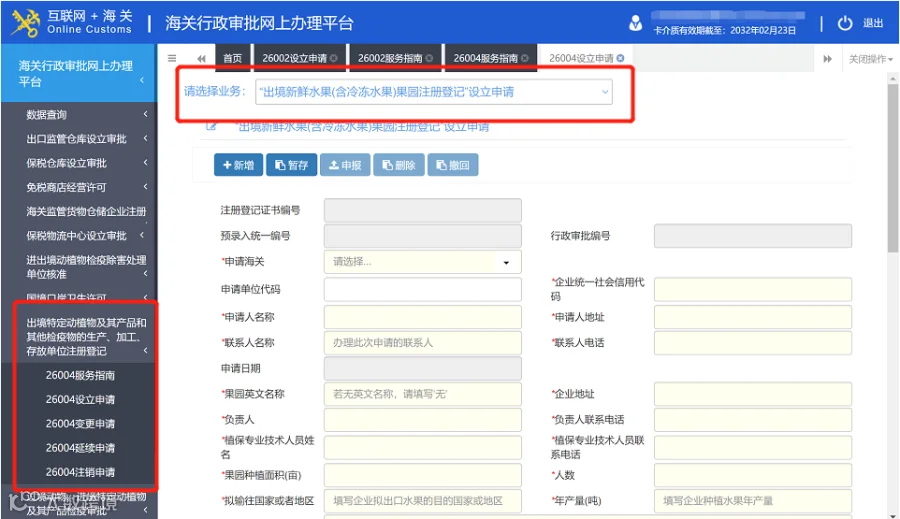Viewport: 900px width, 519px height.
Task: Click the edit icon beside form title
Action: 211,126
